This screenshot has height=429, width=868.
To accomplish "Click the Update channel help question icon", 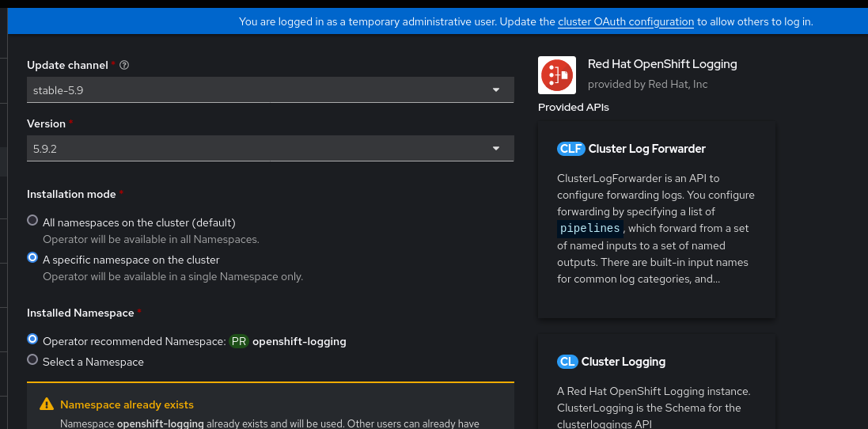I will click(124, 65).
